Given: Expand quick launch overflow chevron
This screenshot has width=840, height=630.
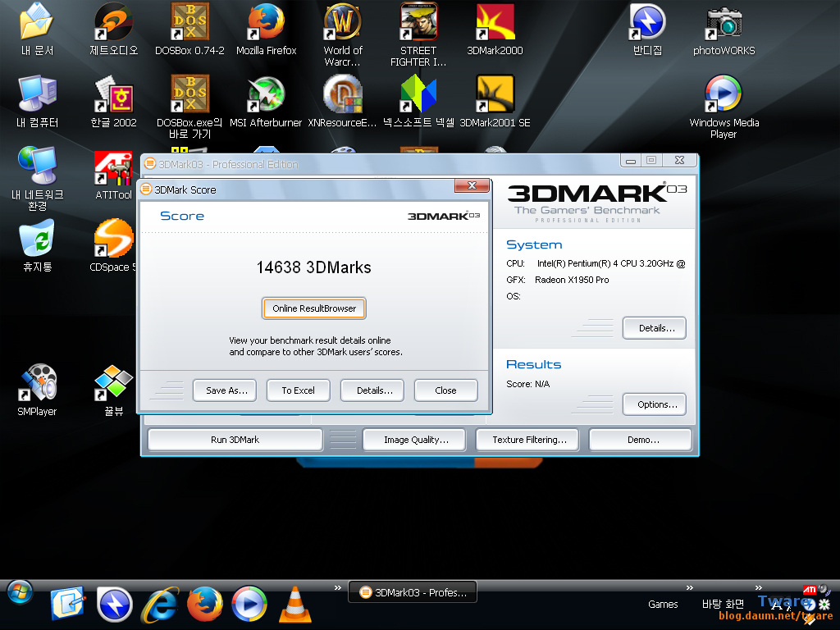Looking at the screenshot, I should (337, 587).
